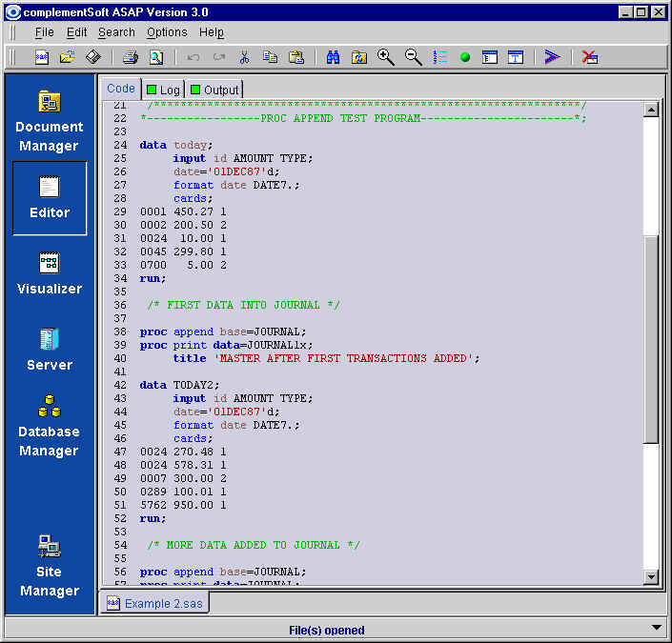Click the green circle toolbar icon

(x=465, y=57)
